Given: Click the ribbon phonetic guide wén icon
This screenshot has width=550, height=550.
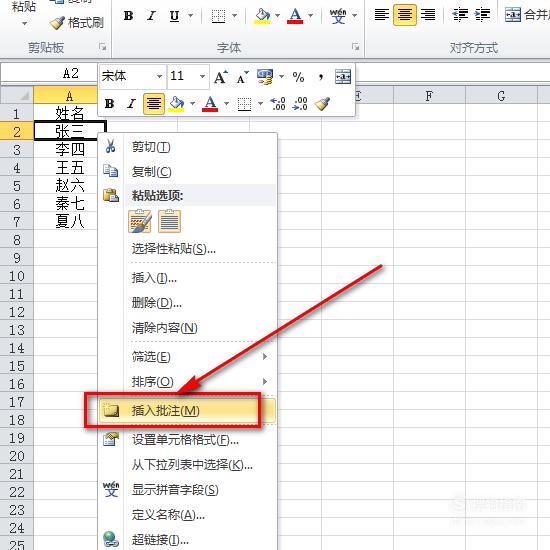Looking at the screenshot, I should (338, 16).
